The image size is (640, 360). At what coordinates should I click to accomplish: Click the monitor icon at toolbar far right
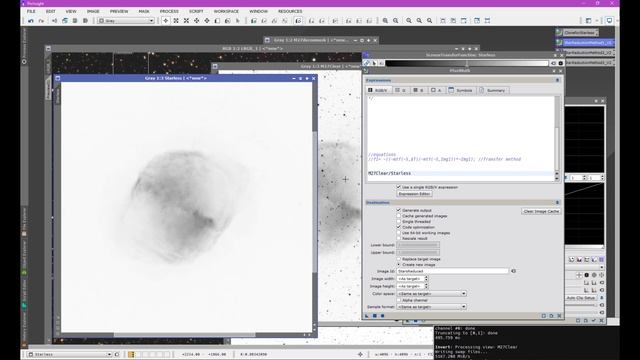[609, 20]
